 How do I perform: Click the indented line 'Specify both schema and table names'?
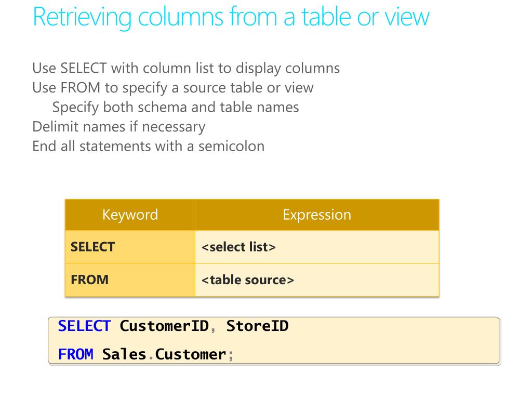[x=176, y=108]
